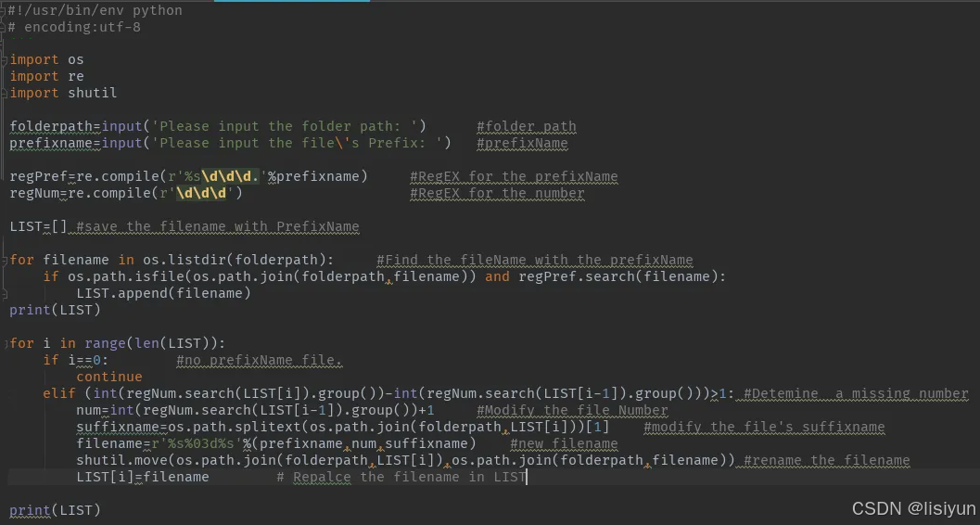Click '#rename the filename' comment
This screenshot has height=525, width=980.
[x=826, y=460]
